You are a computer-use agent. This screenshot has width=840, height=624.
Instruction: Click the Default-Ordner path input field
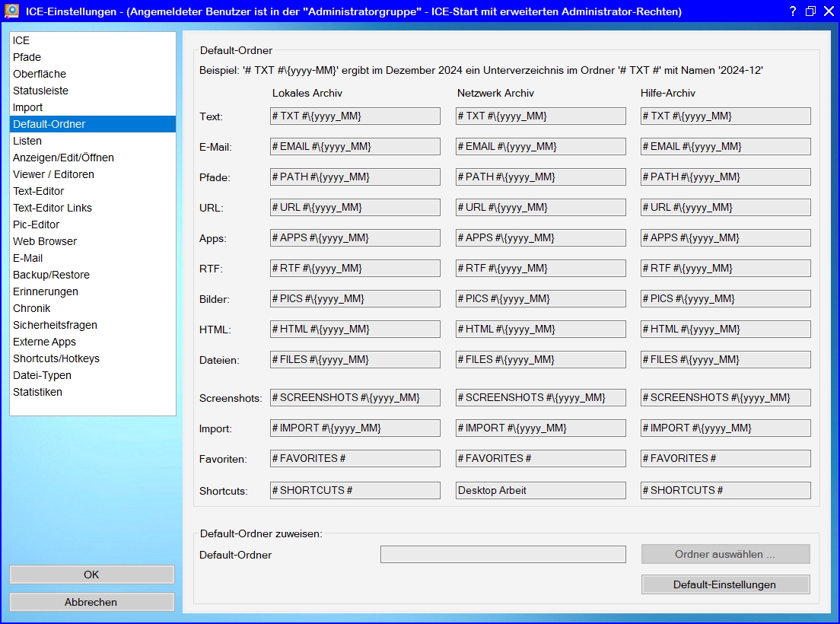503,554
